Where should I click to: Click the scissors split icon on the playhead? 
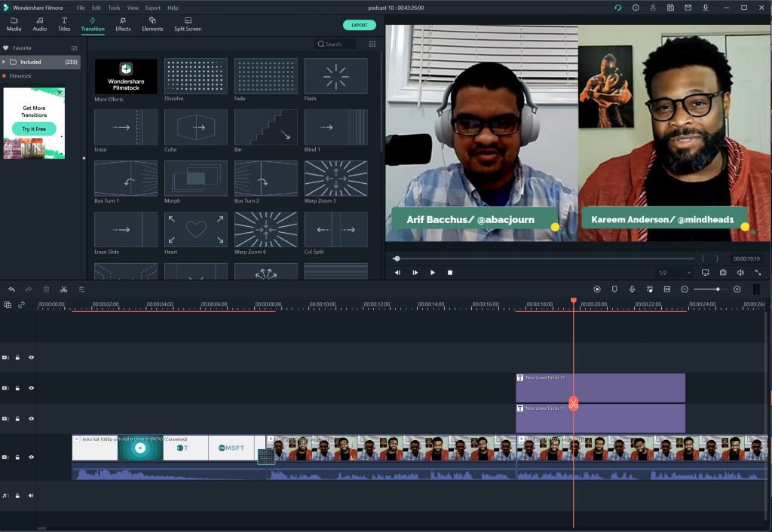click(x=574, y=404)
